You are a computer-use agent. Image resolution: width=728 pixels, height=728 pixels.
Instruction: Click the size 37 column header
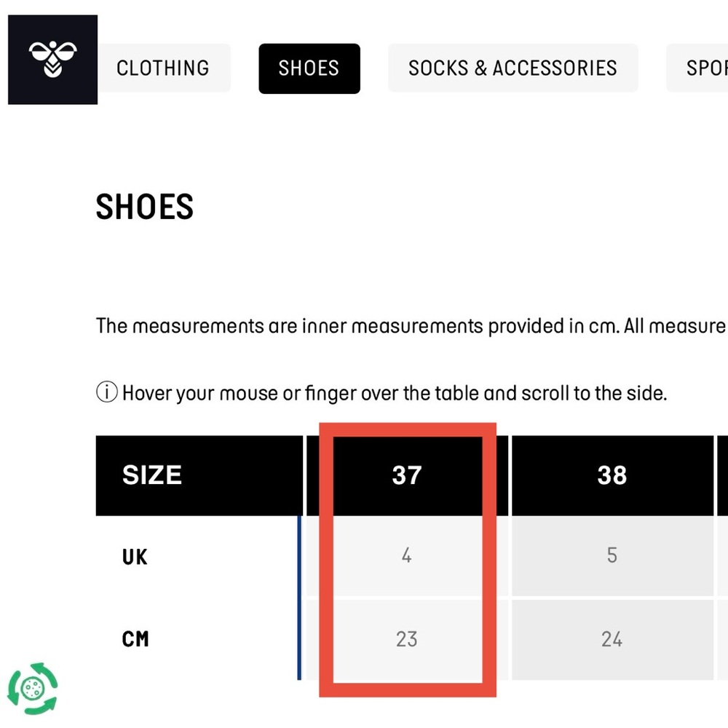tap(407, 475)
